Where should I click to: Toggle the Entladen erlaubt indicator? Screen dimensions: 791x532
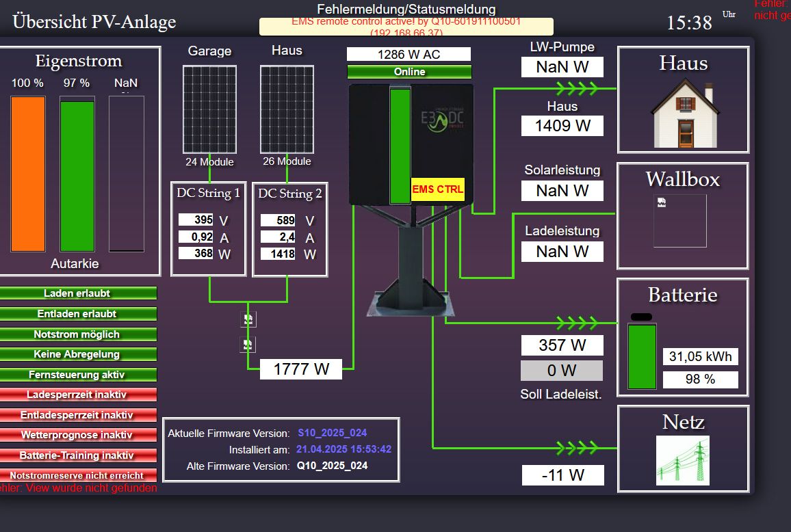pyautogui.click(x=77, y=314)
